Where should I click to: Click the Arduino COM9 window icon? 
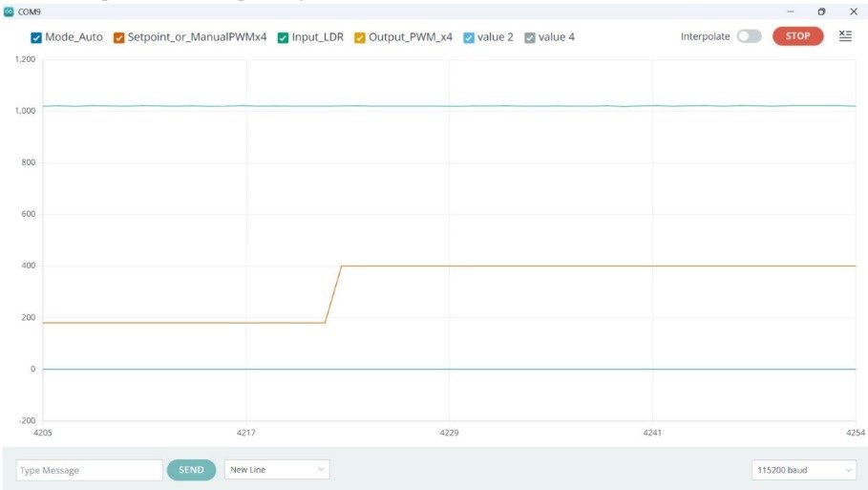(9, 11)
